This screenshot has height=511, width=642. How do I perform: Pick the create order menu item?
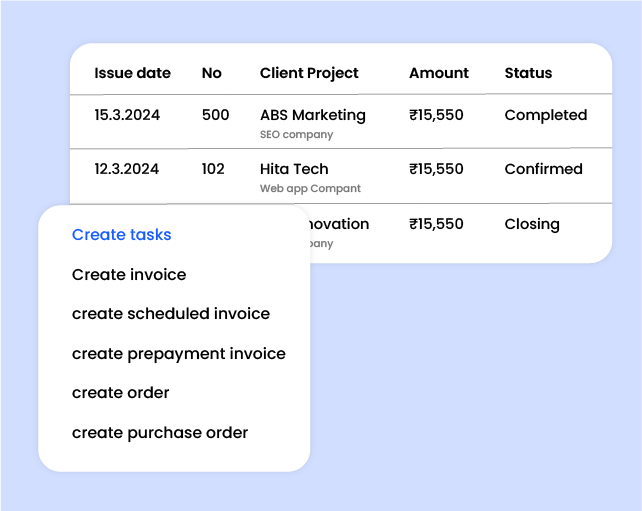tap(121, 393)
